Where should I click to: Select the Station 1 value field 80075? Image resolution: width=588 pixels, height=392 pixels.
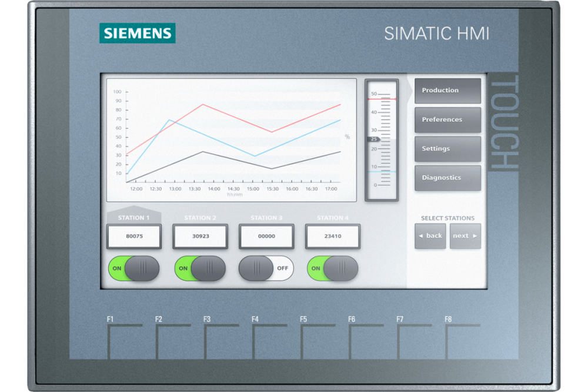point(133,236)
